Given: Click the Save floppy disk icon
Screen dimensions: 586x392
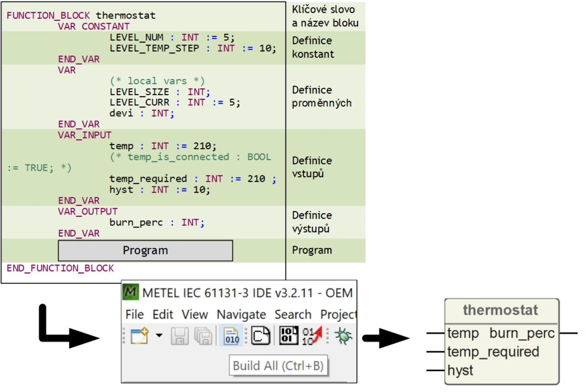Looking at the screenshot, I should pyautogui.click(x=179, y=336).
